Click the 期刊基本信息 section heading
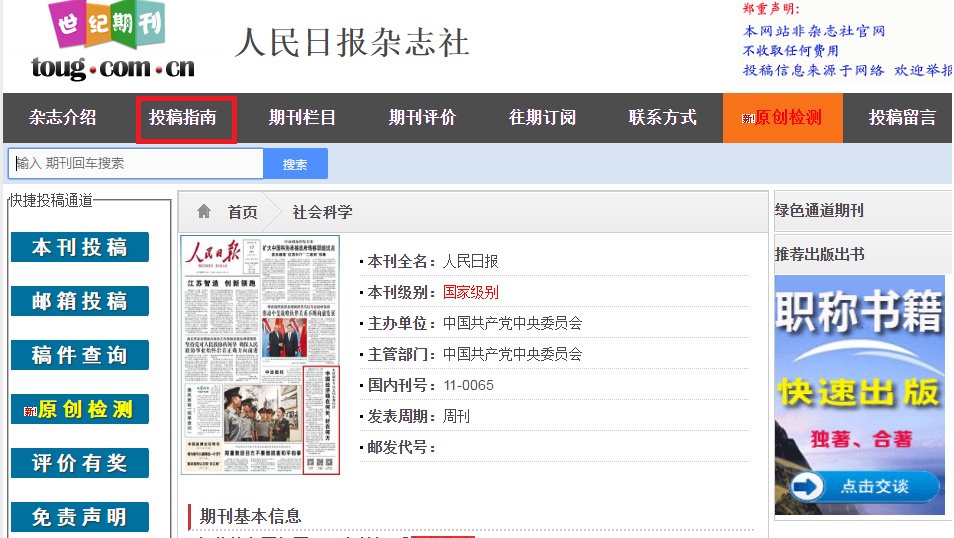 pos(250,516)
